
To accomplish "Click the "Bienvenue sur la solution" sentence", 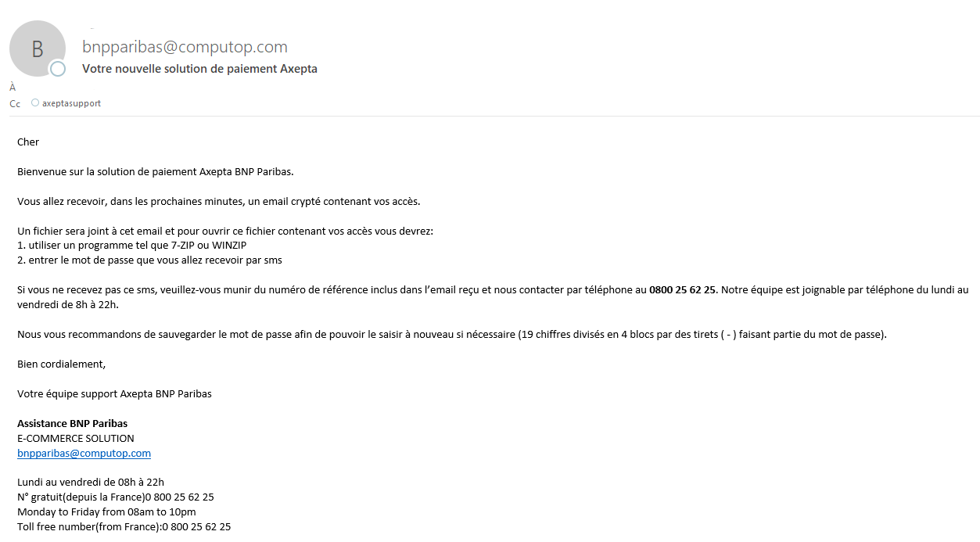I will 155,171.
